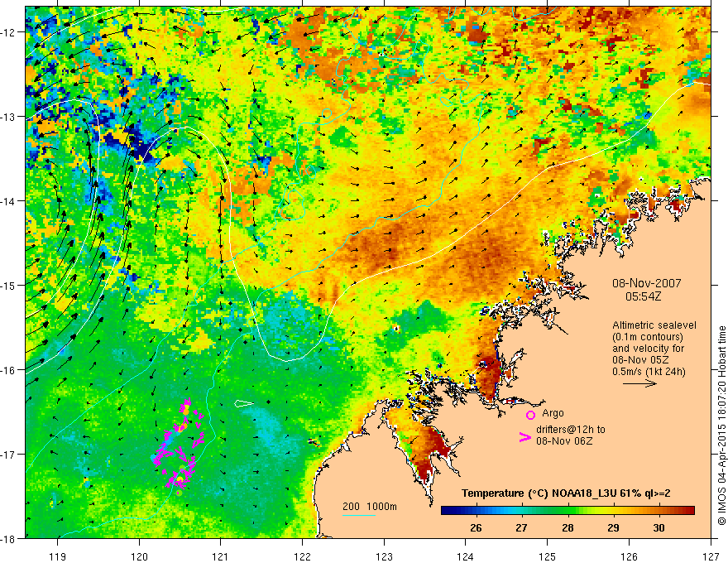Viewport: 728px width, 563px height.
Task: Click the latitude axis label -17
Action: (8, 454)
